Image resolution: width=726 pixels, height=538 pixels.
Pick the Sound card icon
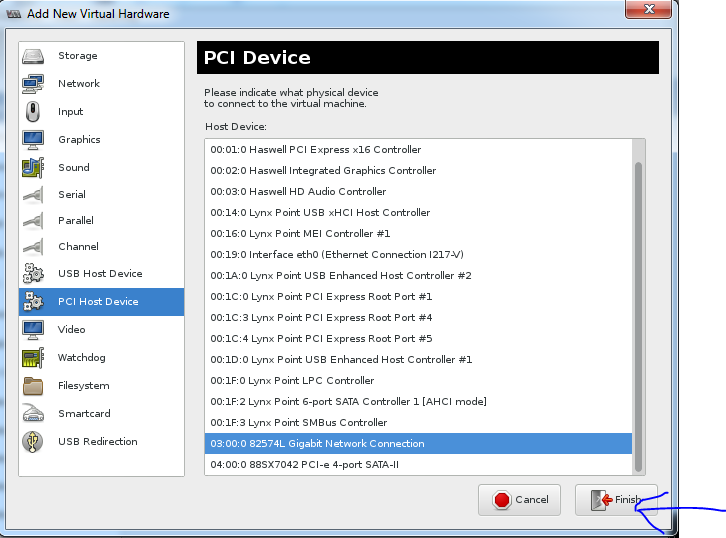tap(33, 168)
